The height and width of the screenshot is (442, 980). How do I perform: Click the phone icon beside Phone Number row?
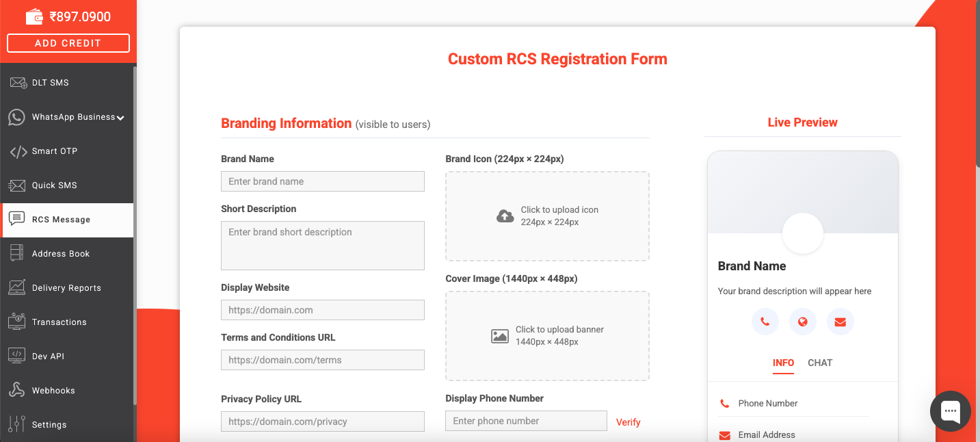tap(724, 404)
